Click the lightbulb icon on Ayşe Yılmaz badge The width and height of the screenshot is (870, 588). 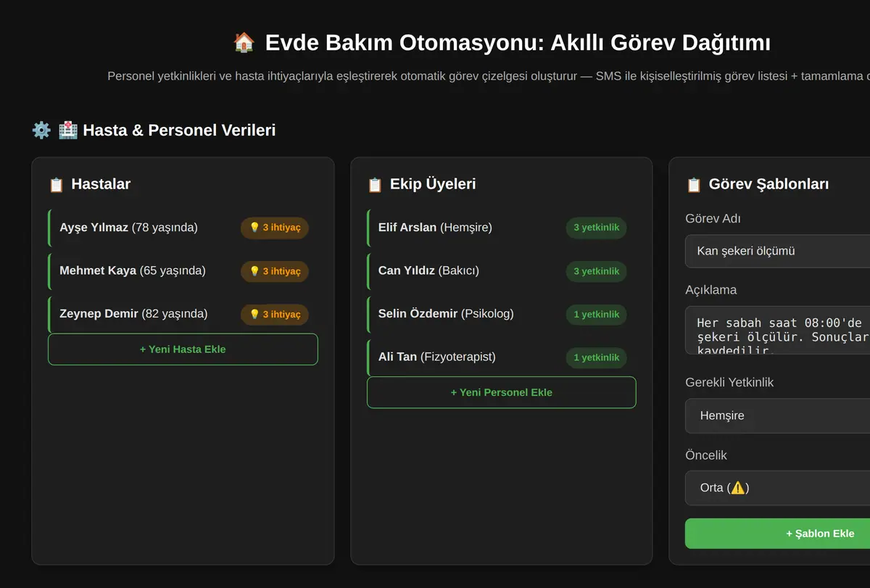[254, 228]
